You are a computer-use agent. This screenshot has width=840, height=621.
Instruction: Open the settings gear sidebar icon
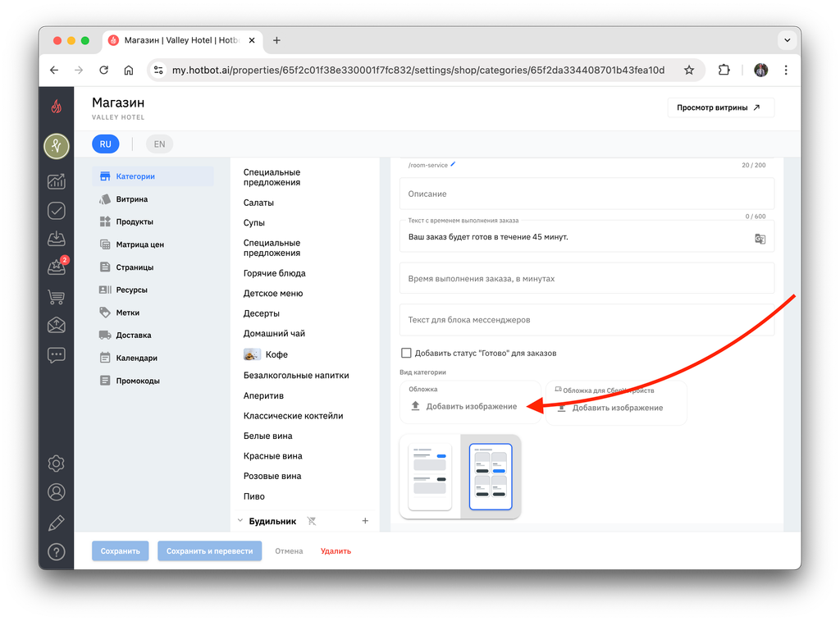57,463
